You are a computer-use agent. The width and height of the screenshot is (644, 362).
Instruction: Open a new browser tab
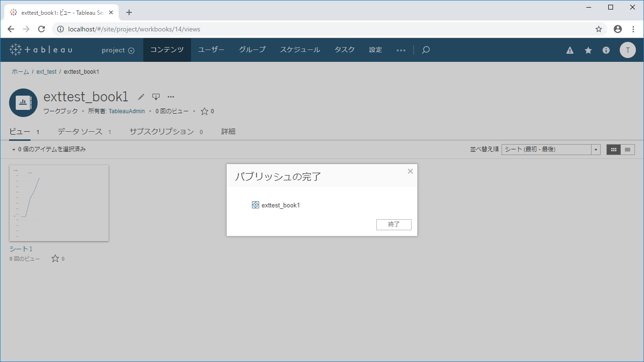(129, 12)
